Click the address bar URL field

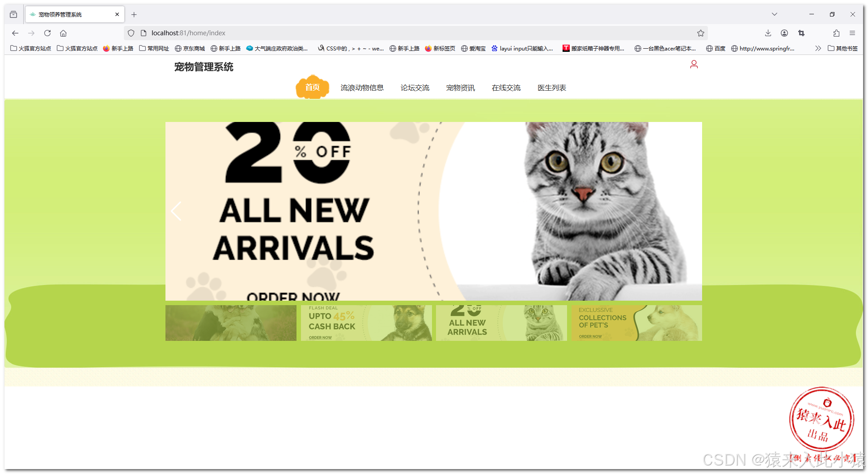pos(416,33)
